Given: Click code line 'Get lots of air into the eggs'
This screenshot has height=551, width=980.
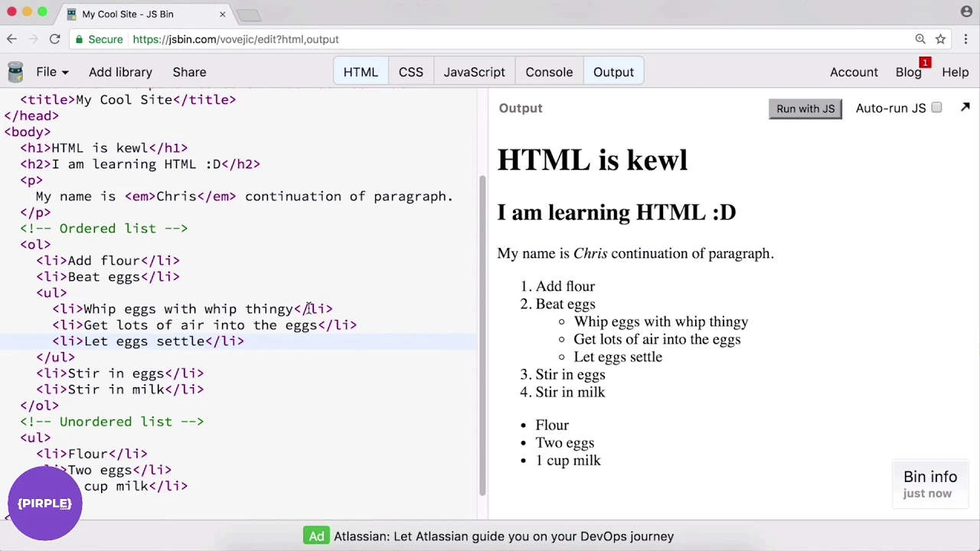Looking at the screenshot, I should pyautogui.click(x=204, y=325).
